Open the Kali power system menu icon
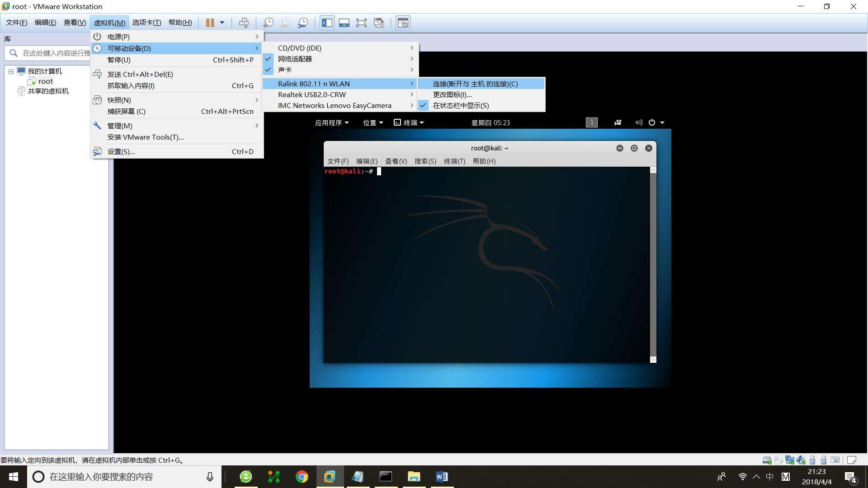 [652, 122]
